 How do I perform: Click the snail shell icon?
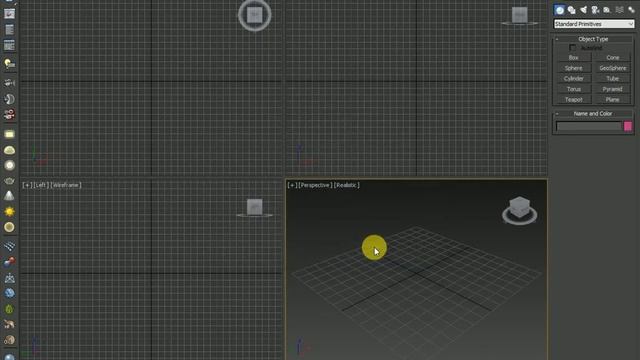pyautogui.click(x=9, y=340)
